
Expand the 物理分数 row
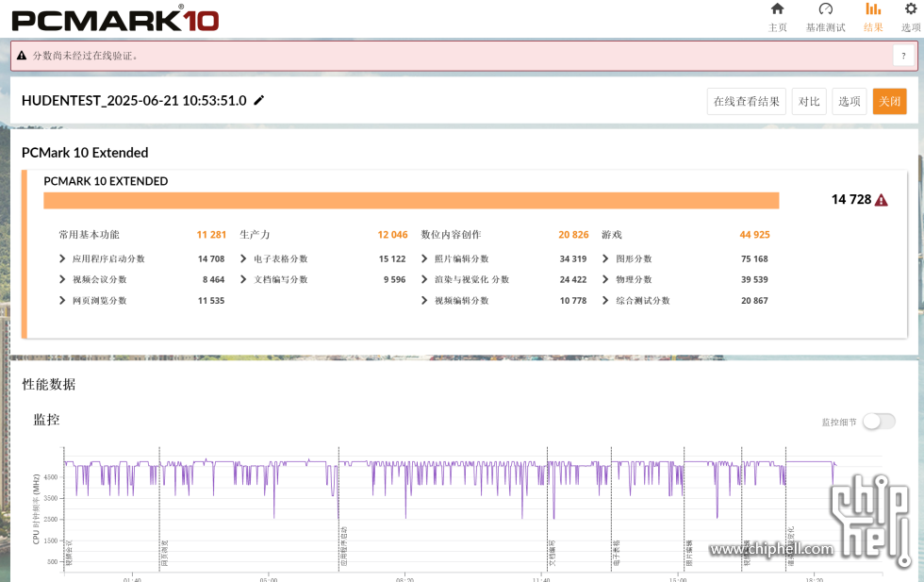pyautogui.click(x=605, y=279)
